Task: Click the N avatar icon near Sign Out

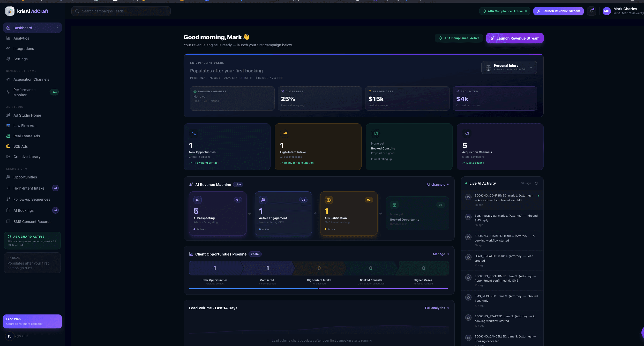Action: coord(10,336)
